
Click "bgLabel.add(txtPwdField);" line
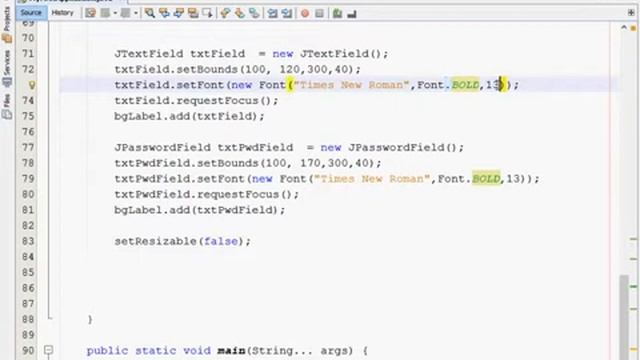(x=200, y=210)
